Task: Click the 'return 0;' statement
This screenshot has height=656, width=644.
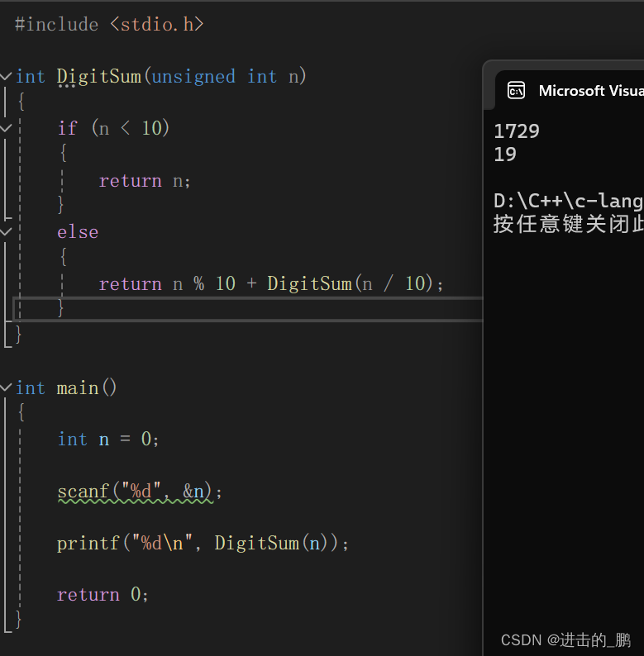Action: pos(103,595)
